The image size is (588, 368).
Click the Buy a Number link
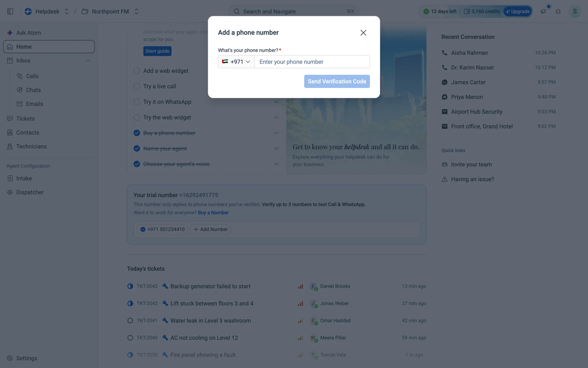(x=213, y=213)
